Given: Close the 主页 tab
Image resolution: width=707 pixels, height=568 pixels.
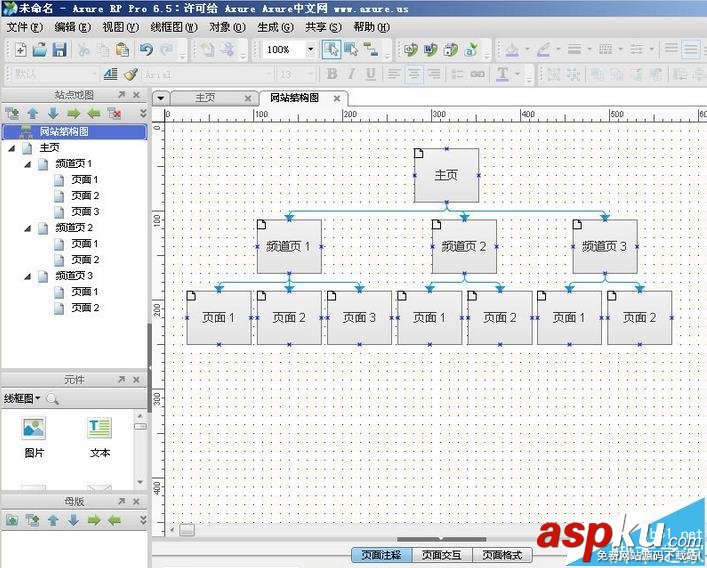Looking at the screenshot, I should 248,98.
